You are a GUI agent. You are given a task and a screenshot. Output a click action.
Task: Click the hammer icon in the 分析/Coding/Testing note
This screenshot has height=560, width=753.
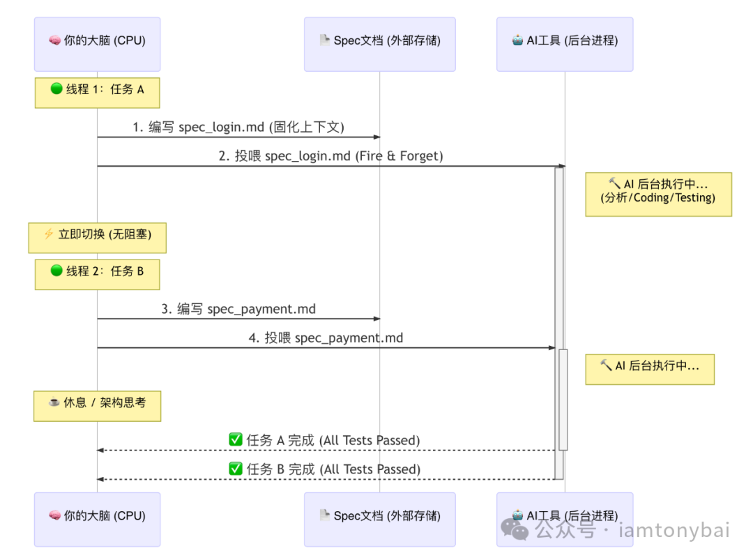(x=614, y=183)
